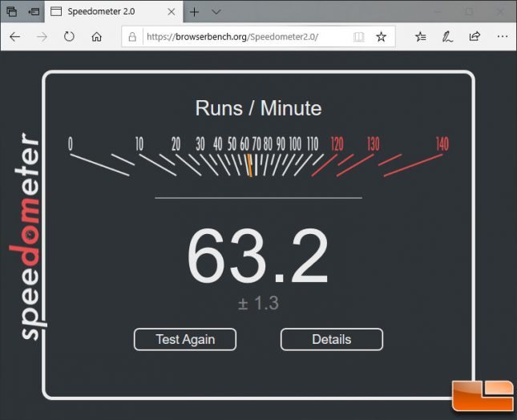Click the Runs / Minute heading
517x420 pixels.
click(258, 108)
